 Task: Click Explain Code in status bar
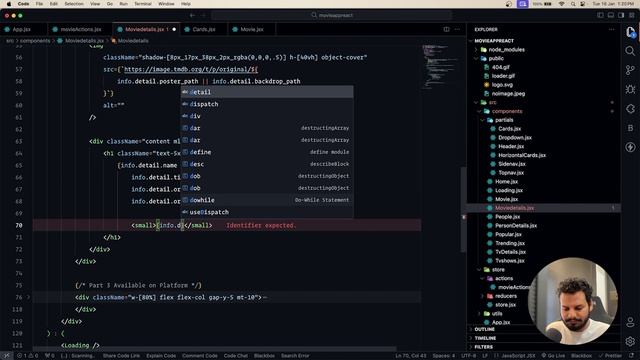pos(161,356)
